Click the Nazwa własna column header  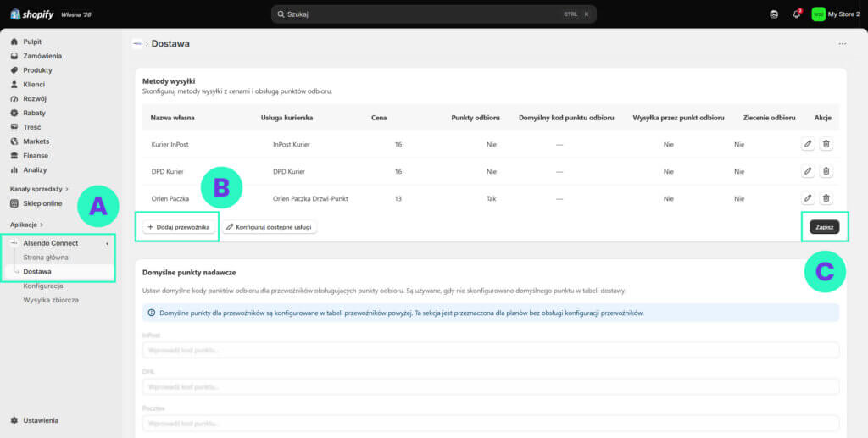pos(172,118)
